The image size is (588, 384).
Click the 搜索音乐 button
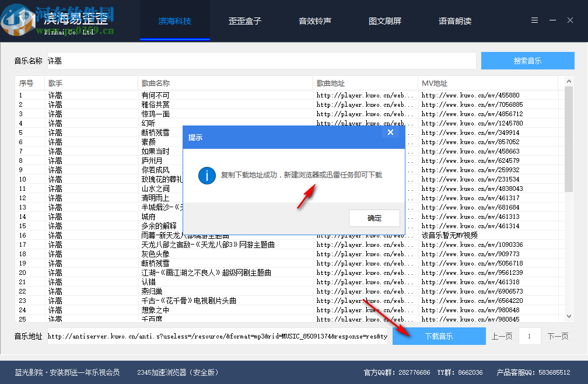coord(527,61)
